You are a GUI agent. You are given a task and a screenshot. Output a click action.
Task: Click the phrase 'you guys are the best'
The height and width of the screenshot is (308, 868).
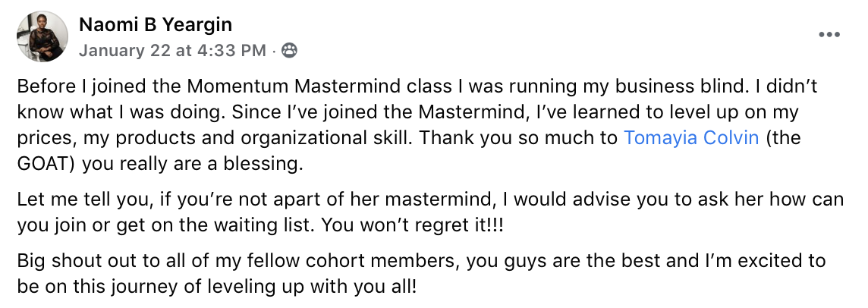click(564, 260)
